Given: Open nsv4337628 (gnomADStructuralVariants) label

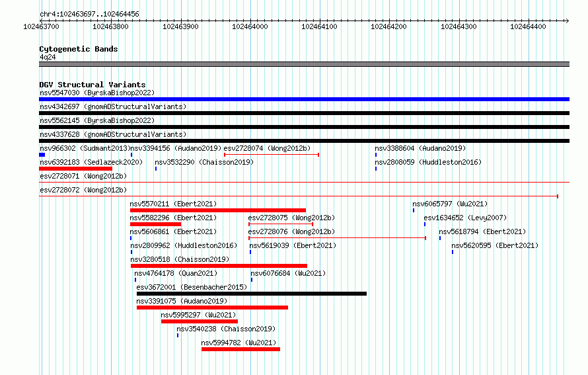Looking at the screenshot, I should click(113, 134).
